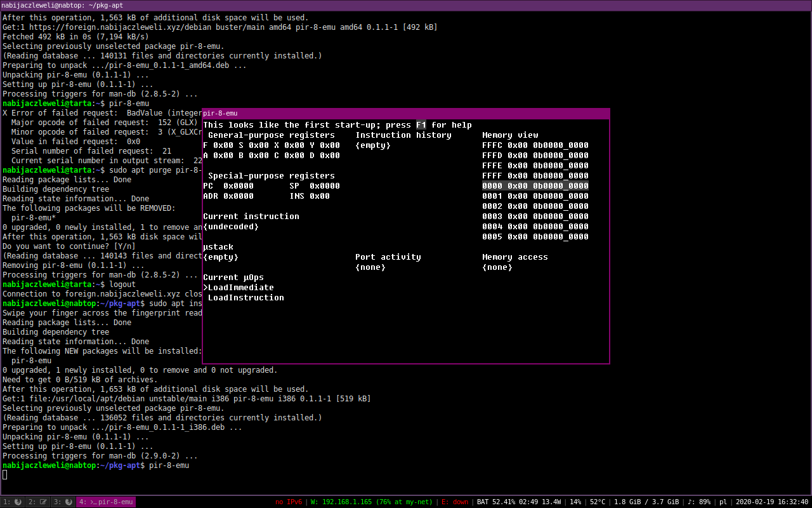Screen dimensions: 812x508
Task: Click the memory view address FFFC row
Action: pos(535,145)
